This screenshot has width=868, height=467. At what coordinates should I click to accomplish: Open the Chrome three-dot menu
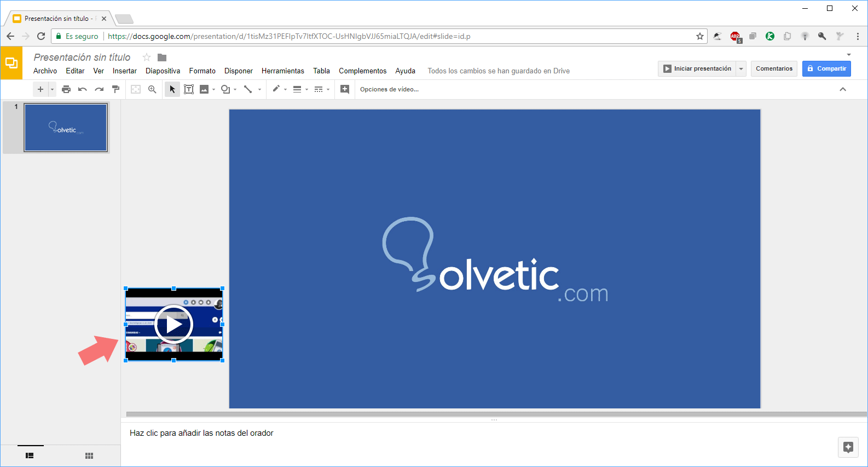pos(858,36)
